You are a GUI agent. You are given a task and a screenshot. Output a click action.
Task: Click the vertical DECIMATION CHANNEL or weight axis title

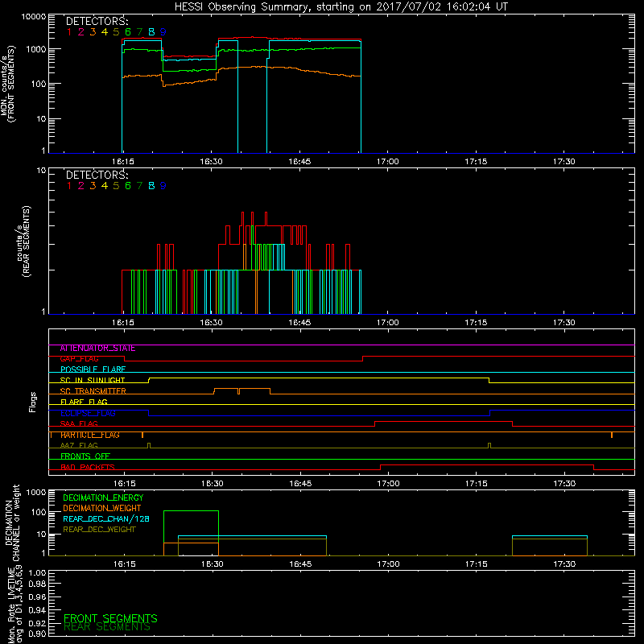tap(12, 522)
